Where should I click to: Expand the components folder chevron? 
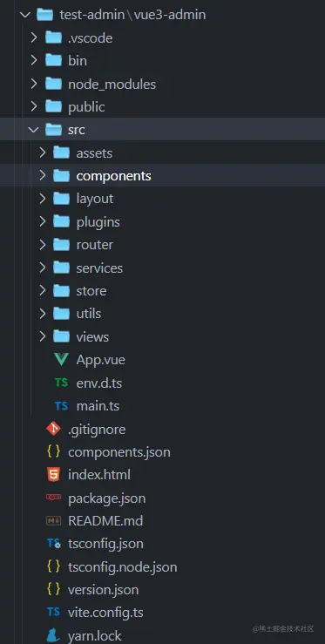[x=42, y=176]
